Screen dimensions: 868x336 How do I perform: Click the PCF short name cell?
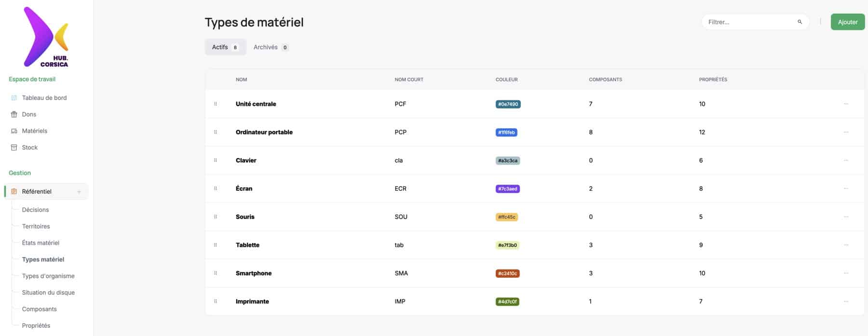pyautogui.click(x=400, y=104)
